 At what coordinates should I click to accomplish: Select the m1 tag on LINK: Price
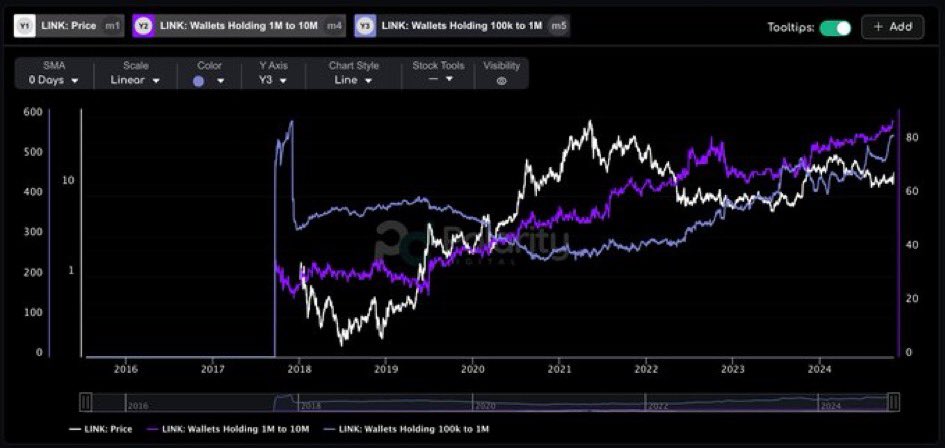coord(112,26)
